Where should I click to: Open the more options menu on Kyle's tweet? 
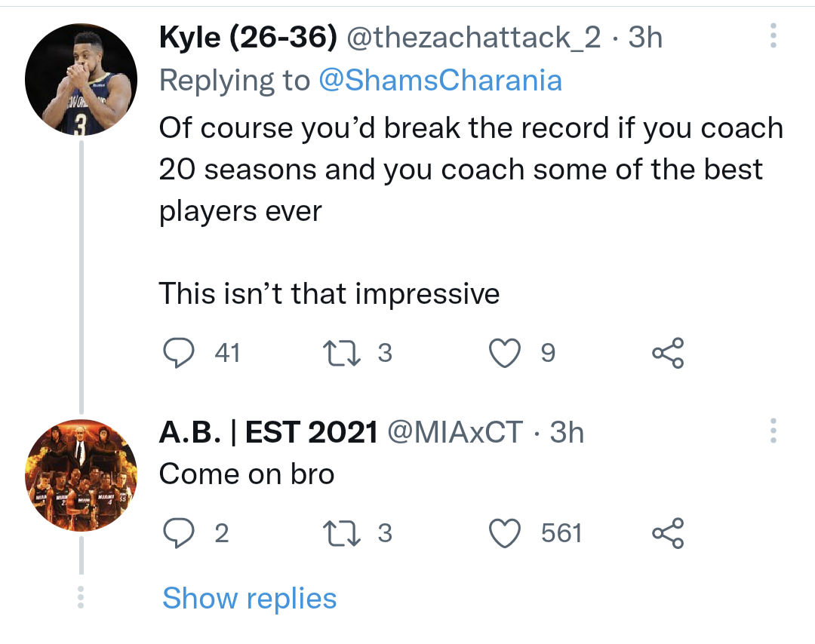click(x=773, y=36)
